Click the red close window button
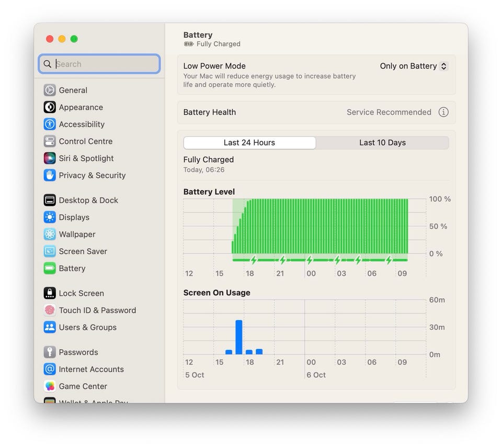 (x=50, y=39)
